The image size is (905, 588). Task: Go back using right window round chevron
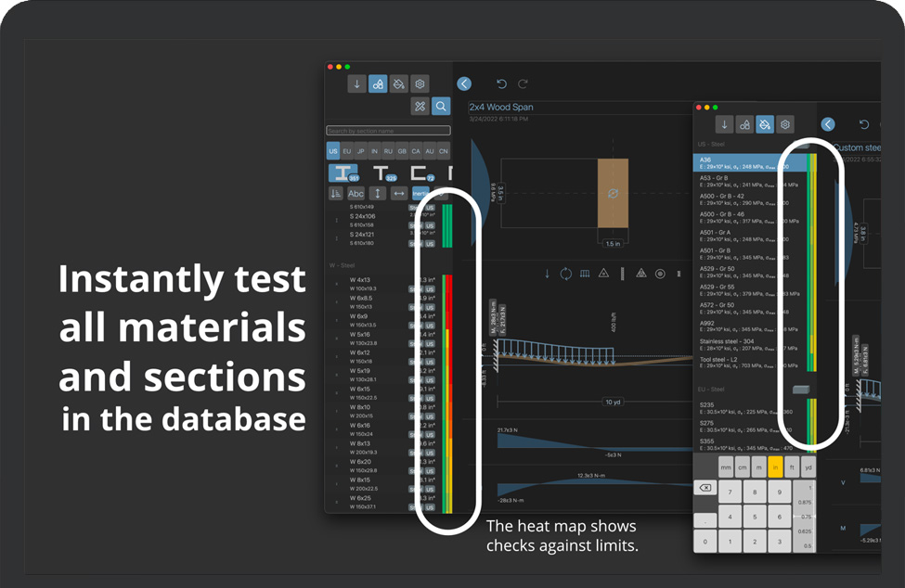coord(828,124)
